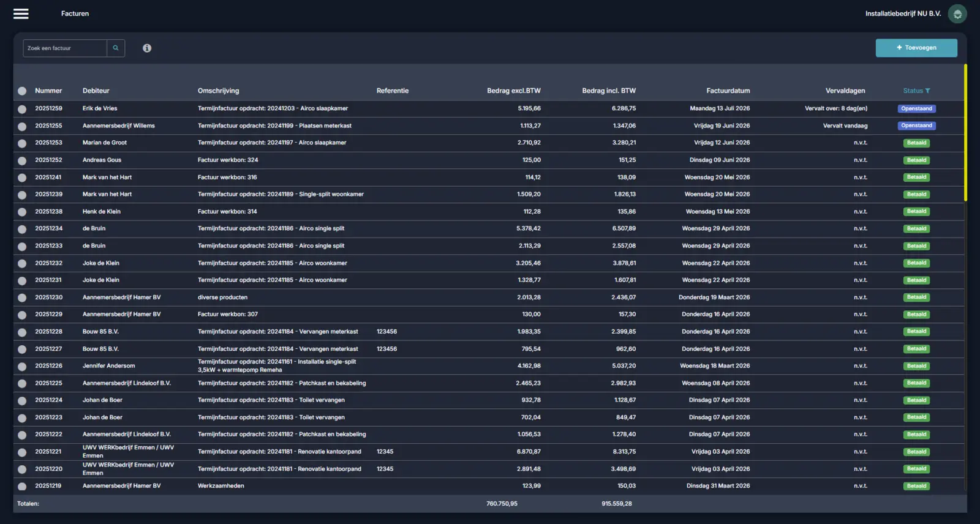Click invoice number 20251225
Screen dimensions: 980x524
pyautogui.click(x=48, y=383)
